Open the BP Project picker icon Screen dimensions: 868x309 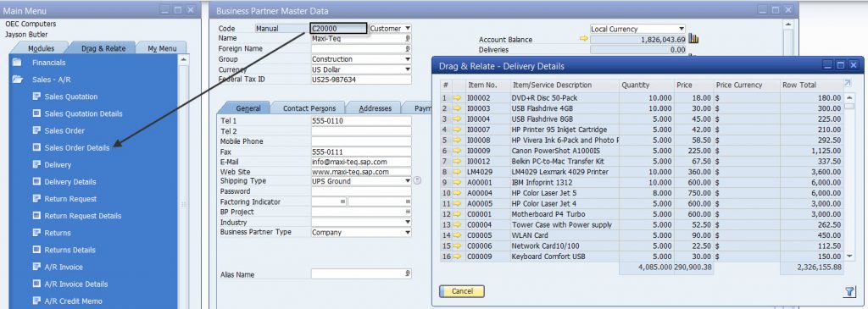coord(408,212)
